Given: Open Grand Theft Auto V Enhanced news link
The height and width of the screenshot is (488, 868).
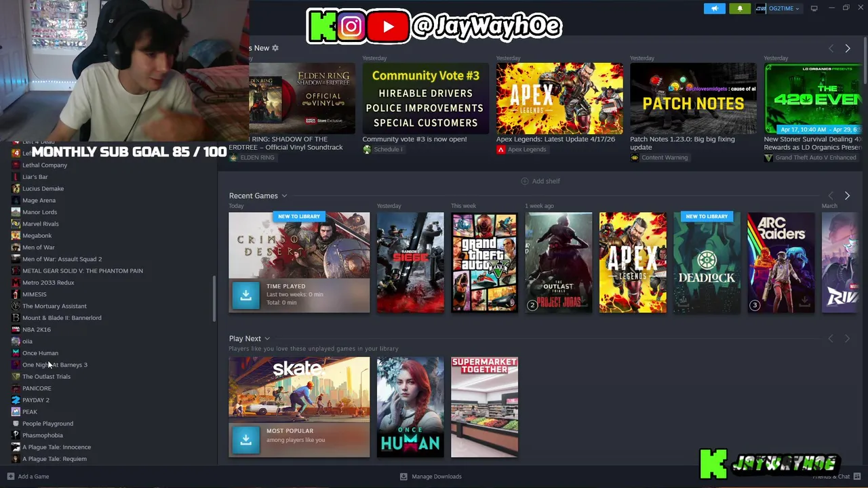Looking at the screenshot, I should (816, 157).
